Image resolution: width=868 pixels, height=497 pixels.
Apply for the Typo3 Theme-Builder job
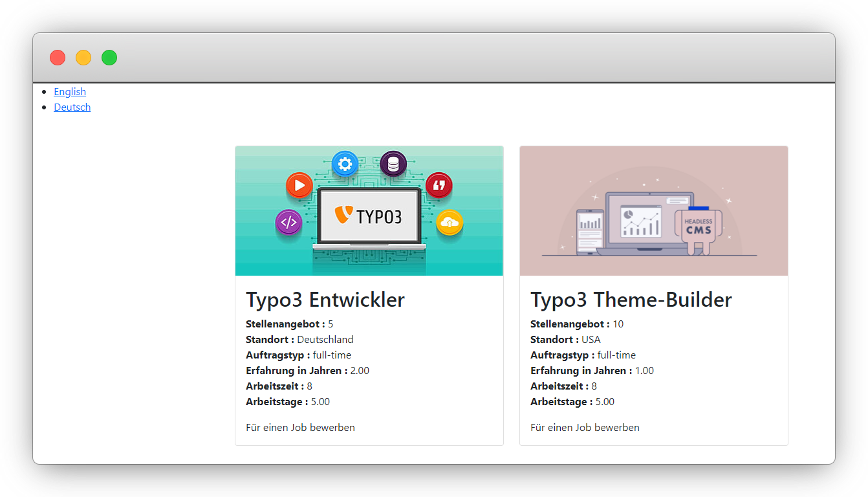[x=585, y=428]
